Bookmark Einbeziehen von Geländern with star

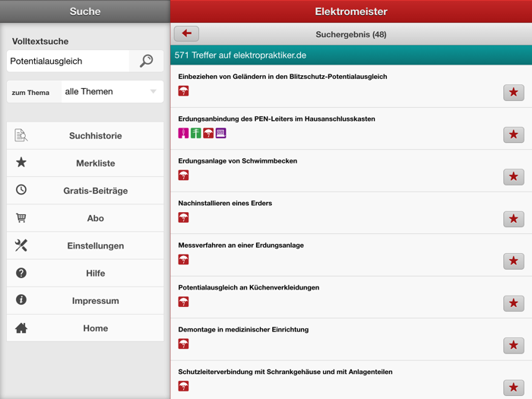tap(514, 92)
